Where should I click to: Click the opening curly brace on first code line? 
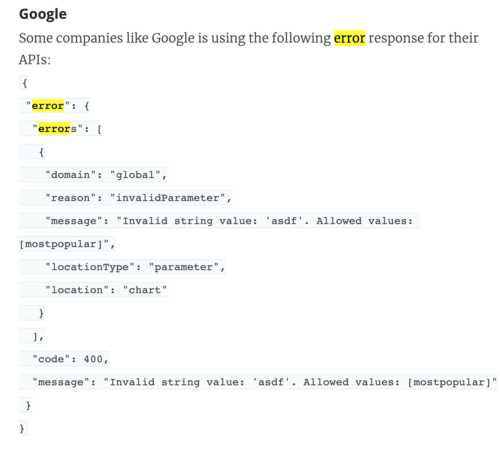pos(24,83)
